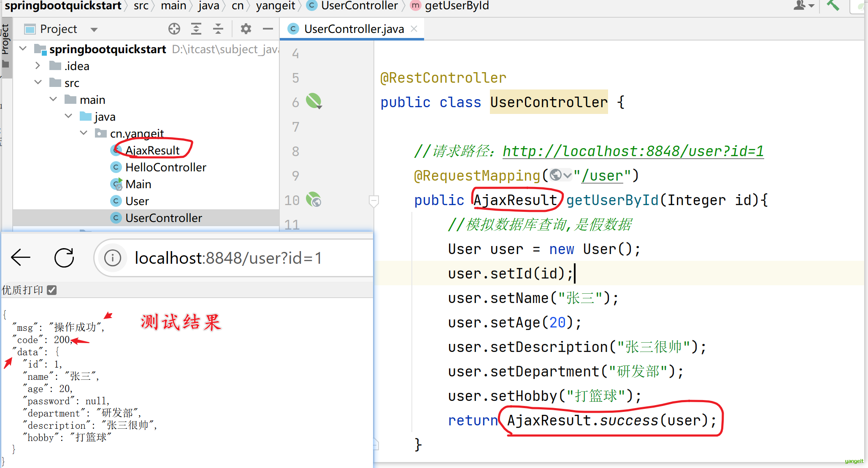Click UserController class name in code
The width and height of the screenshot is (868, 468).
(x=549, y=102)
